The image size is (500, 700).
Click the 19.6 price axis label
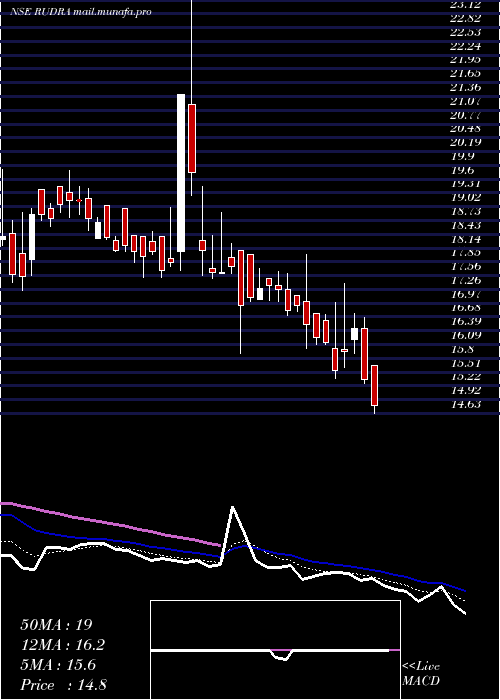462,170
